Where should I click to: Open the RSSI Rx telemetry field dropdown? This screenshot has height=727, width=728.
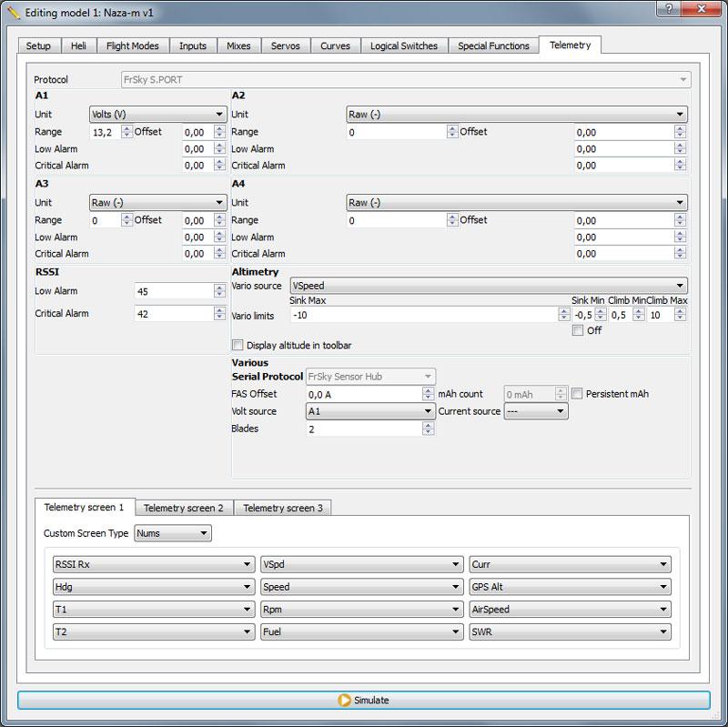(153, 564)
